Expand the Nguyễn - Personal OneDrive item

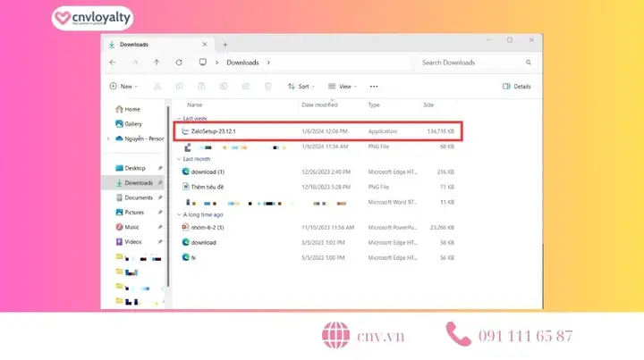pos(108,138)
